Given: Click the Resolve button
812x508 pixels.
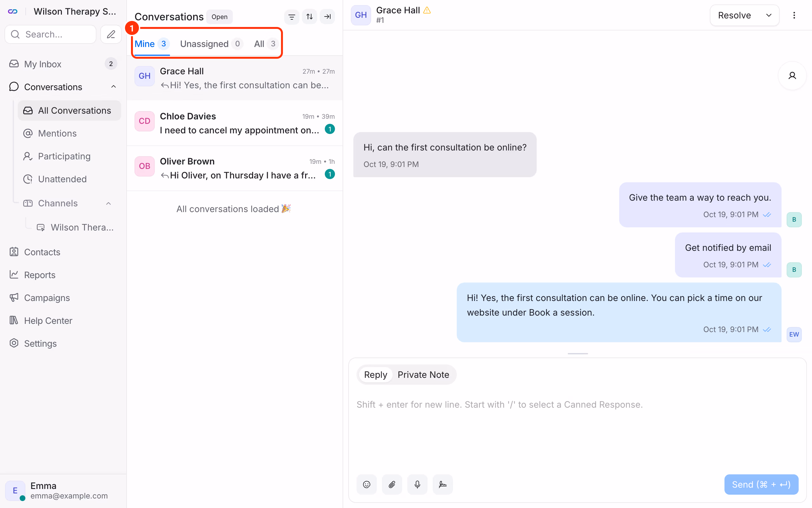Looking at the screenshot, I should click(x=735, y=15).
